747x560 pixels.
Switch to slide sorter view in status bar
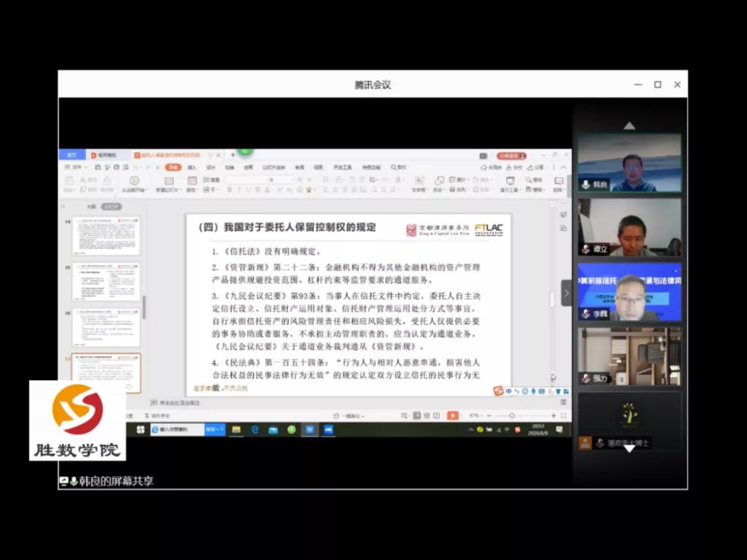tap(427, 416)
